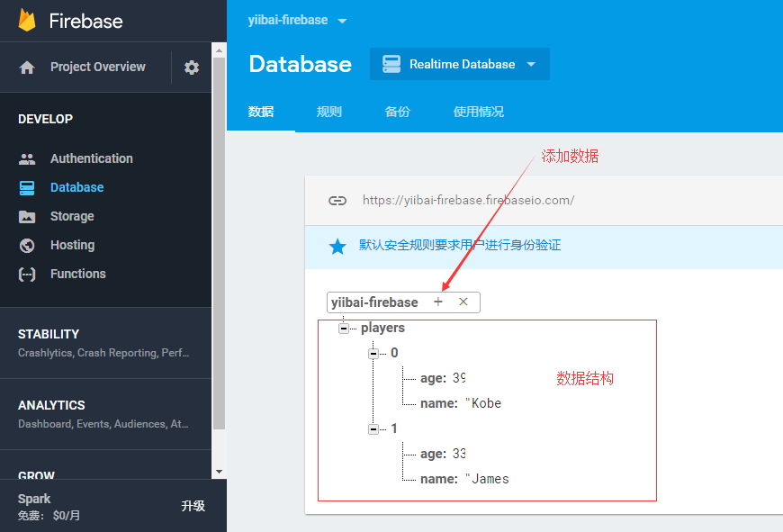Viewport: 783px width, 532px height.
Task: Open the 使用情况 tab
Action: click(479, 113)
